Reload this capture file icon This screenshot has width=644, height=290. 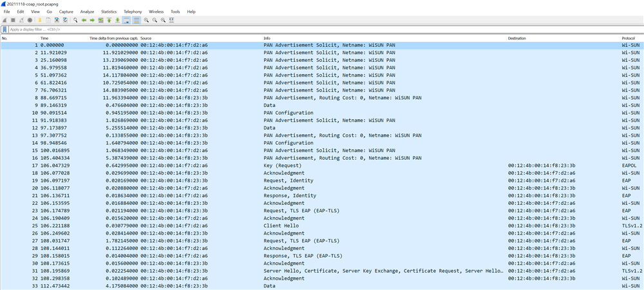coord(65,20)
